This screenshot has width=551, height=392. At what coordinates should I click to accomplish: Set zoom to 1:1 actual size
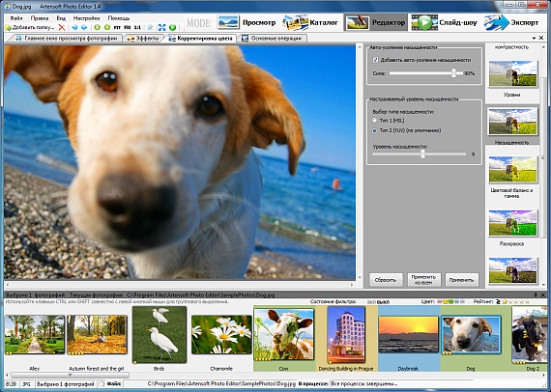coord(137,27)
